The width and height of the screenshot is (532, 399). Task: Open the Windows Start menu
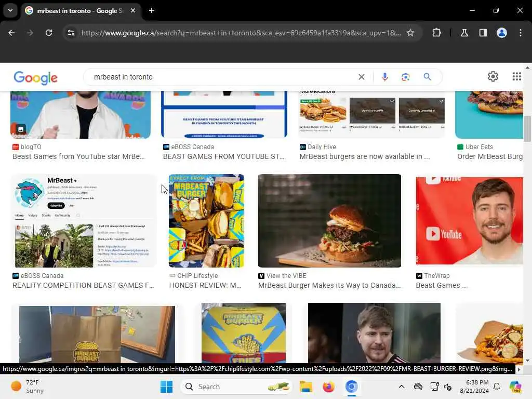pyautogui.click(x=167, y=387)
